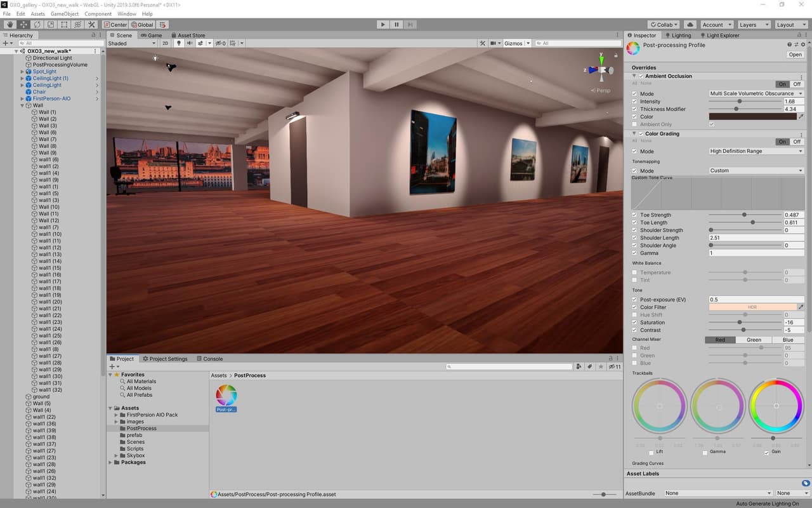812x508 pixels.
Task: Select the combined Transform tool
Action: 77,25
